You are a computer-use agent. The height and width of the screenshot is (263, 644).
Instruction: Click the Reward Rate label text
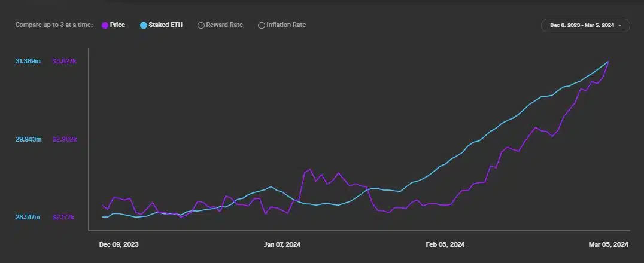[x=225, y=25]
